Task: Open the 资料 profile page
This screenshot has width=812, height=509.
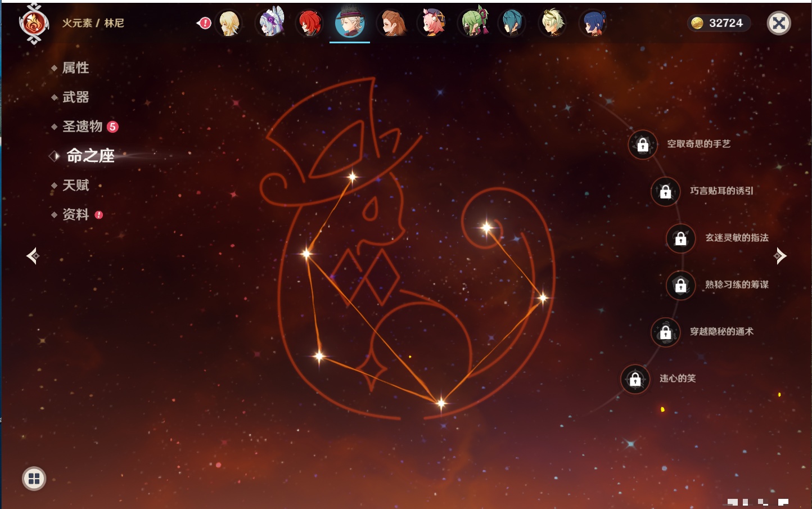Action: (76, 214)
